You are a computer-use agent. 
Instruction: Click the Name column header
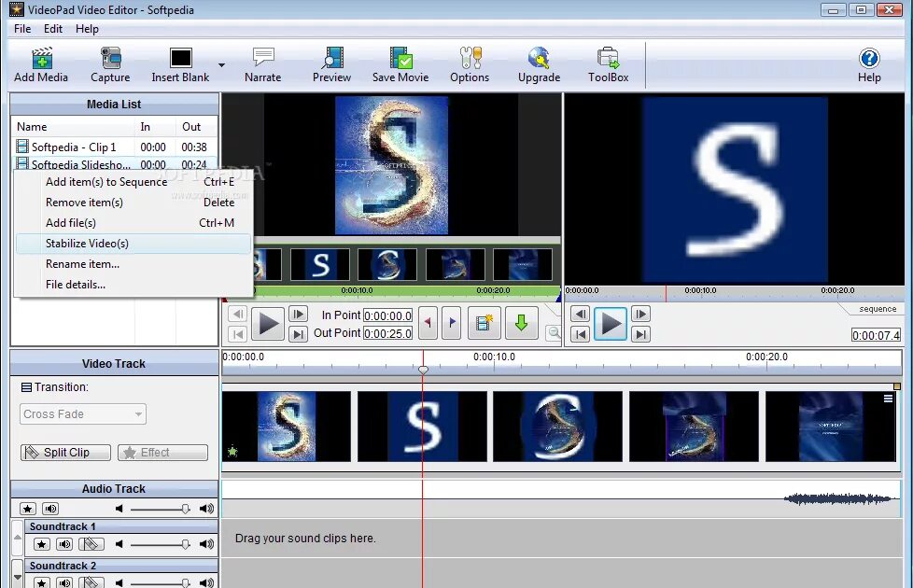click(x=74, y=126)
